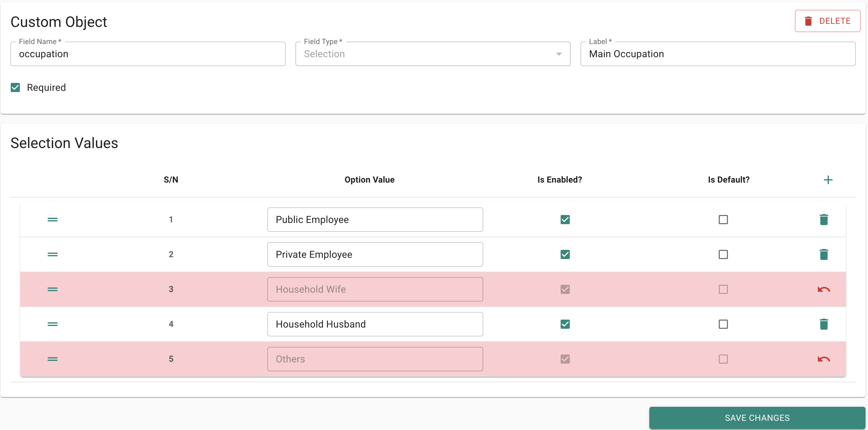Toggle Is Enabled for Private Employee
Image resolution: width=868 pixels, height=430 pixels.
click(x=565, y=254)
